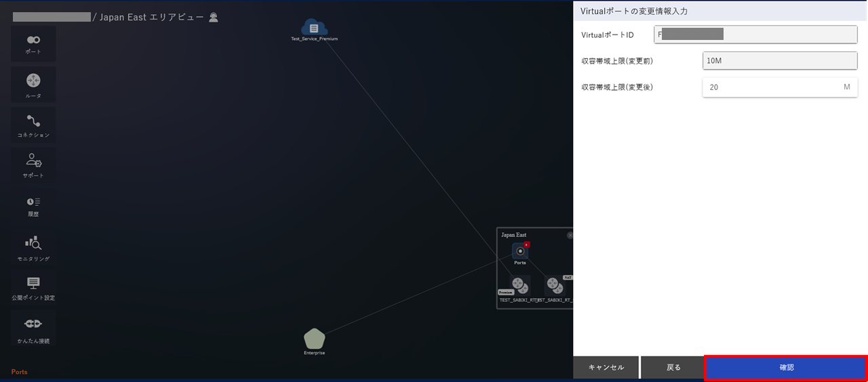Click the Japan East box title

click(513, 235)
